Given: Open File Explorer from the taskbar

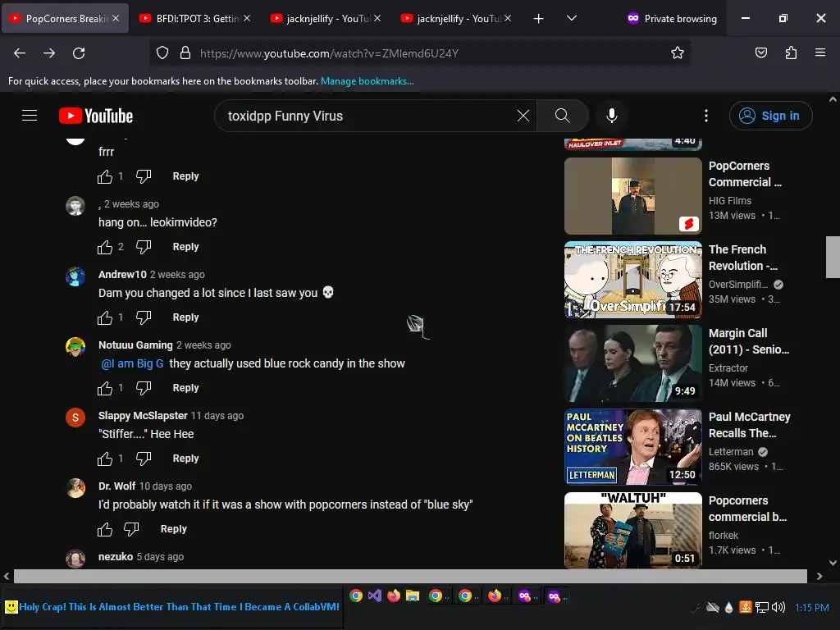Looking at the screenshot, I should 413,596.
